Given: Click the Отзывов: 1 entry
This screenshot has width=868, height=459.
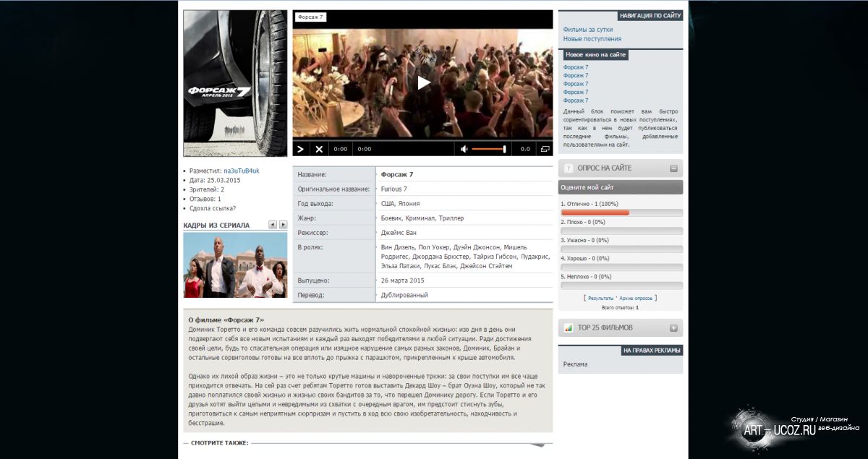Looking at the screenshot, I should click(x=205, y=199).
